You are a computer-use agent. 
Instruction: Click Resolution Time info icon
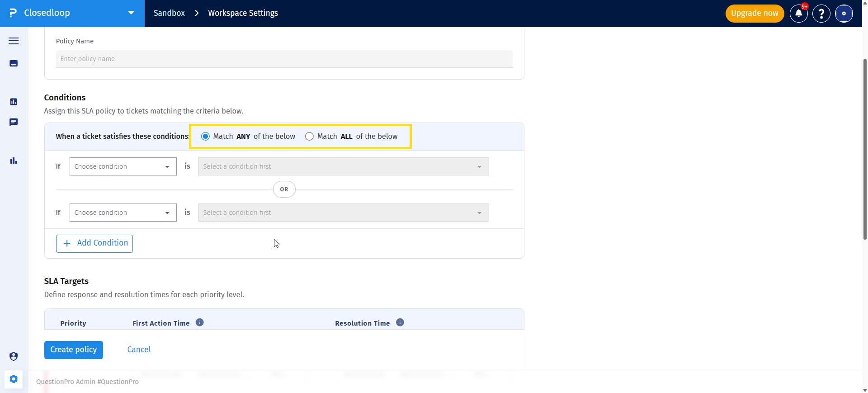[400, 322]
